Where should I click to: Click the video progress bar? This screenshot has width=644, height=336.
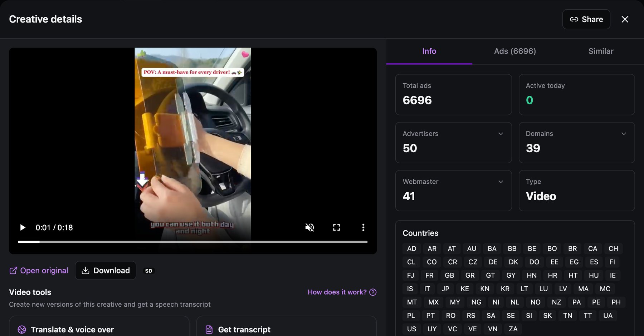(x=192, y=242)
